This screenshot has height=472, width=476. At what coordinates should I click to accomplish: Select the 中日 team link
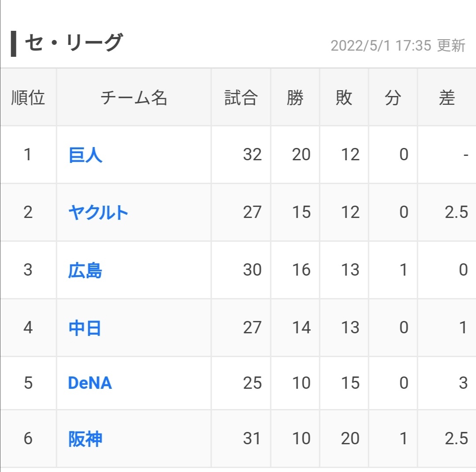point(85,328)
